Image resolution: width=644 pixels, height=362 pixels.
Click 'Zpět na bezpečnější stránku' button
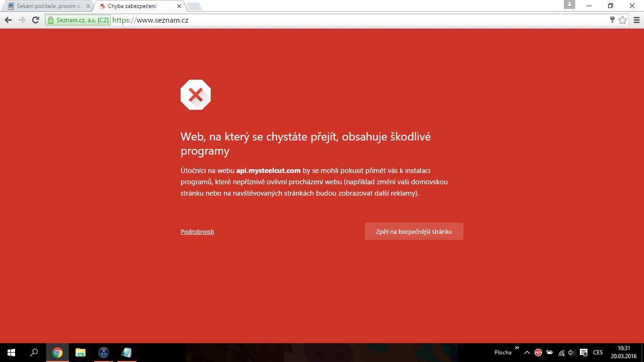pyautogui.click(x=414, y=231)
